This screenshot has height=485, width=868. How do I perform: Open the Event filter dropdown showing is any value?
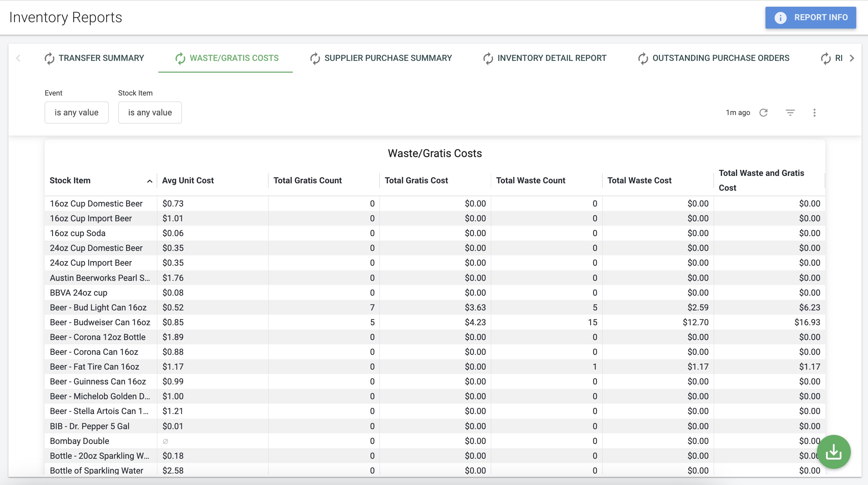click(x=76, y=112)
